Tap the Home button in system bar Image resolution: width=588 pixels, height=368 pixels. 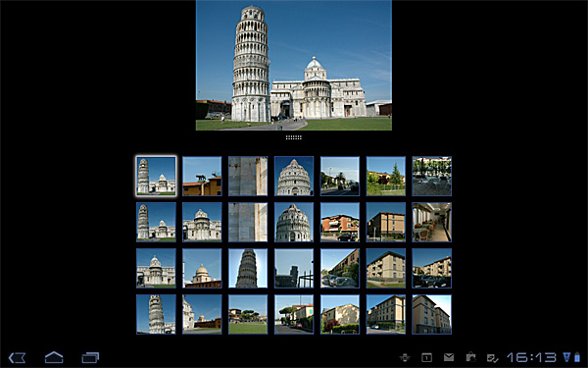click(x=54, y=357)
